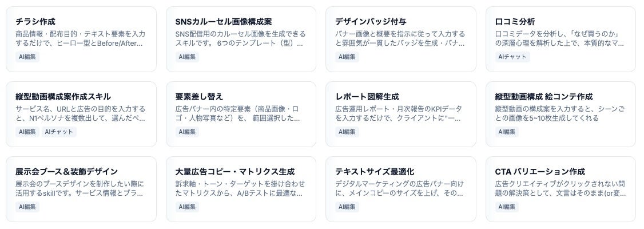Click AI編集 tag under テキストサイズ最適化
Viewport: 644px width, 229px height.
point(347,207)
